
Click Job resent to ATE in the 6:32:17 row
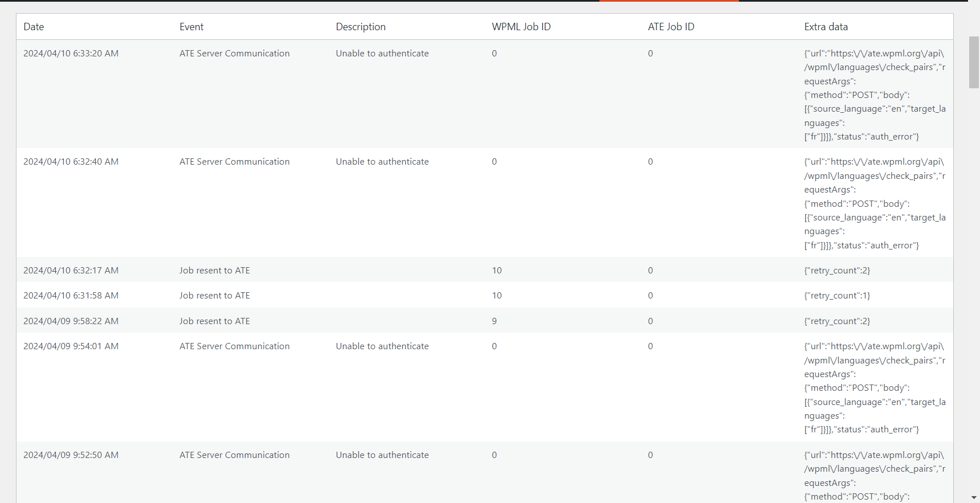click(x=215, y=271)
